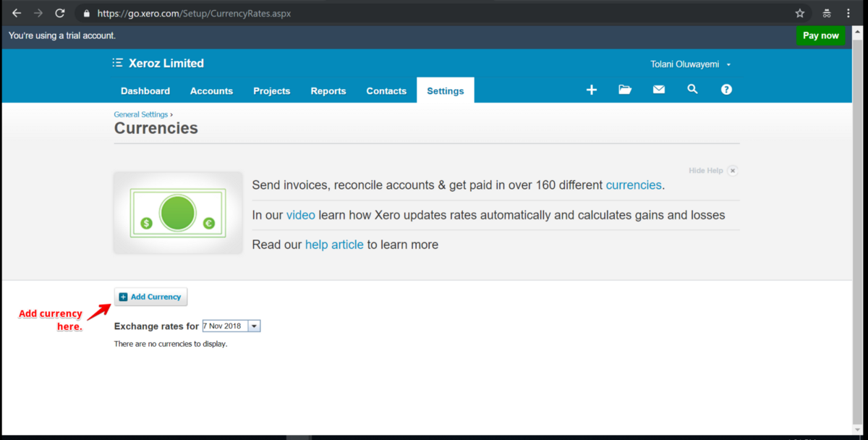Click the money illustration thumbnail
The width and height of the screenshot is (868, 440).
pyautogui.click(x=178, y=213)
